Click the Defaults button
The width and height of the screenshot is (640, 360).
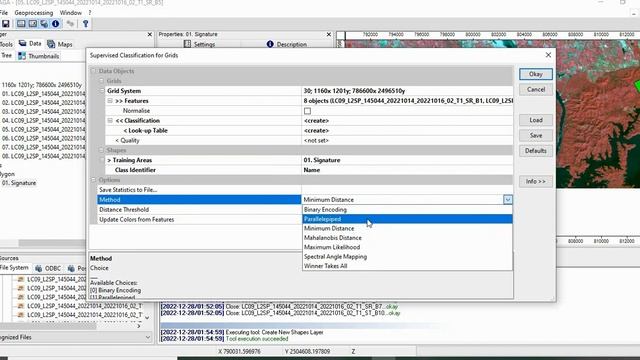(536, 151)
